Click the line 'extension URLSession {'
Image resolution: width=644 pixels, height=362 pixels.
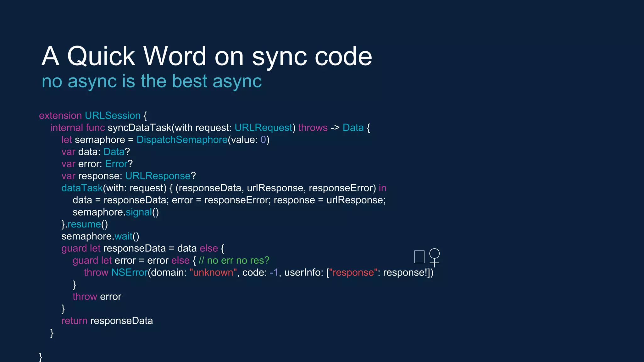click(x=93, y=116)
